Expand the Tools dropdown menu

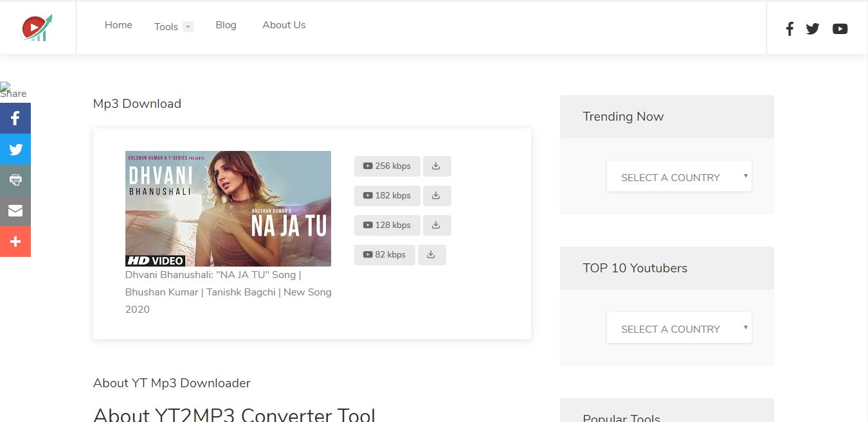click(x=174, y=27)
